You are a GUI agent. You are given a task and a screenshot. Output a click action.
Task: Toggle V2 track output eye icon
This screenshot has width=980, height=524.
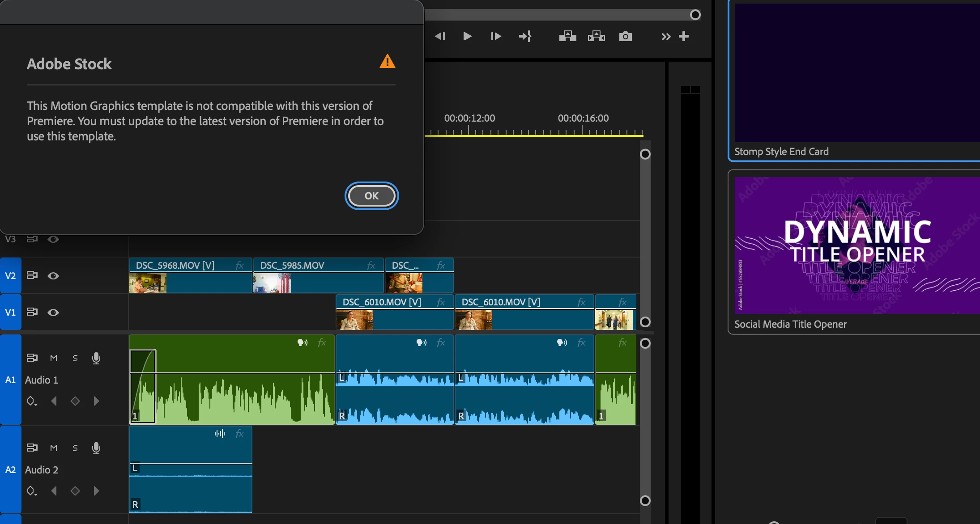click(x=53, y=276)
